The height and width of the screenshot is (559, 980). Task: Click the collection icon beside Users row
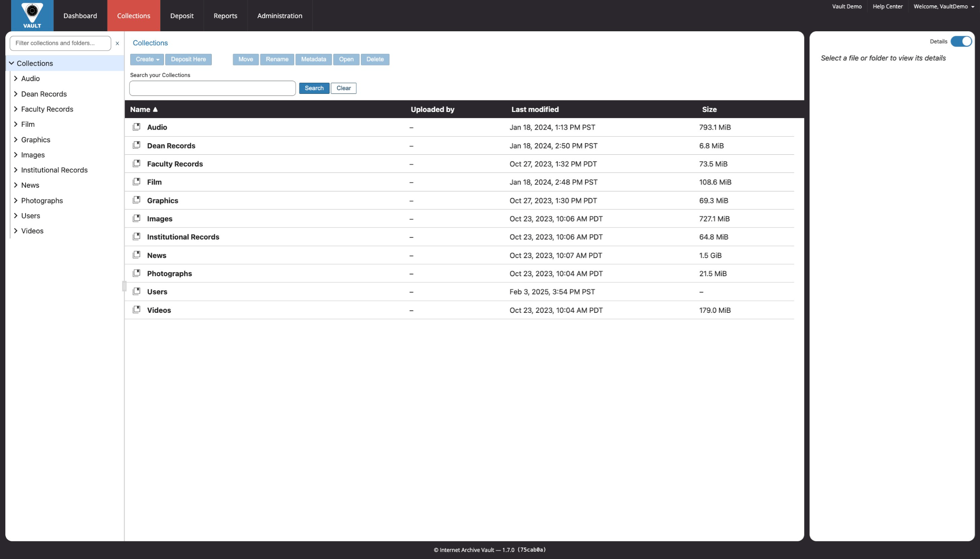pyautogui.click(x=136, y=291)
